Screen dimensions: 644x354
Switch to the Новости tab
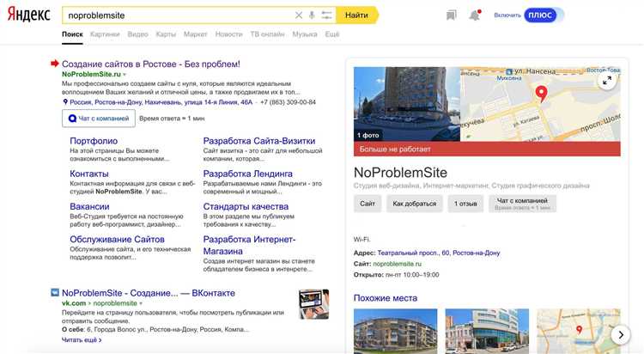[228, 34]
